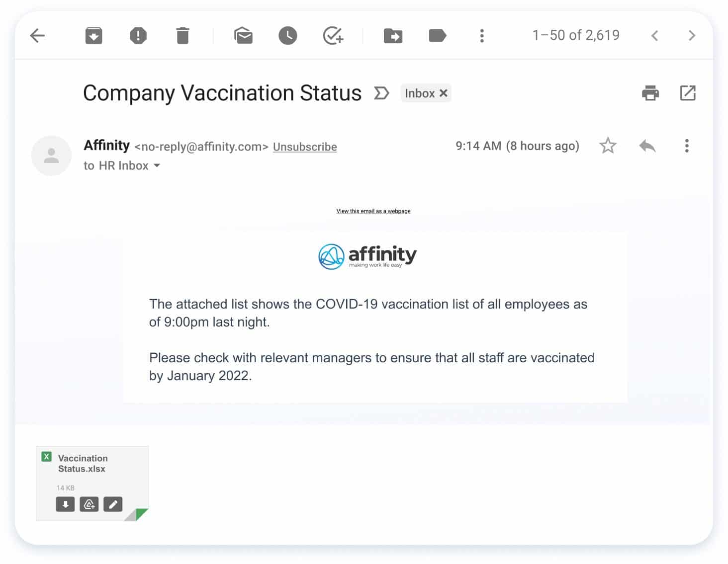Snooze this email with clock icon
Viewport: 728px width, 564px height.
287,36
